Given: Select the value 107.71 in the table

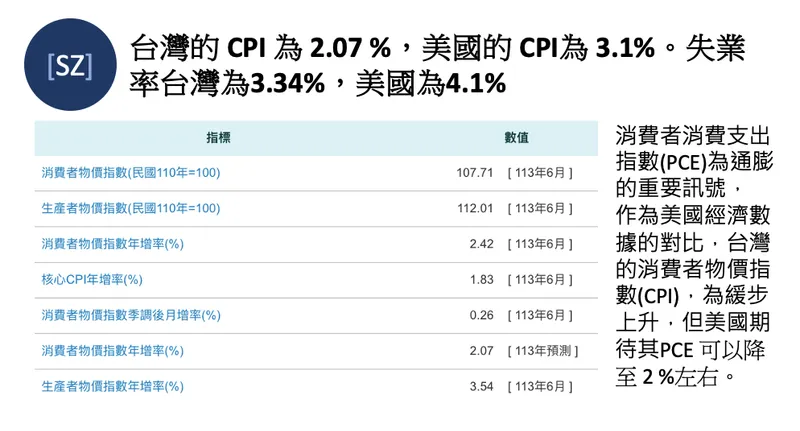Looking at the screenshot, I should [475, 173].
